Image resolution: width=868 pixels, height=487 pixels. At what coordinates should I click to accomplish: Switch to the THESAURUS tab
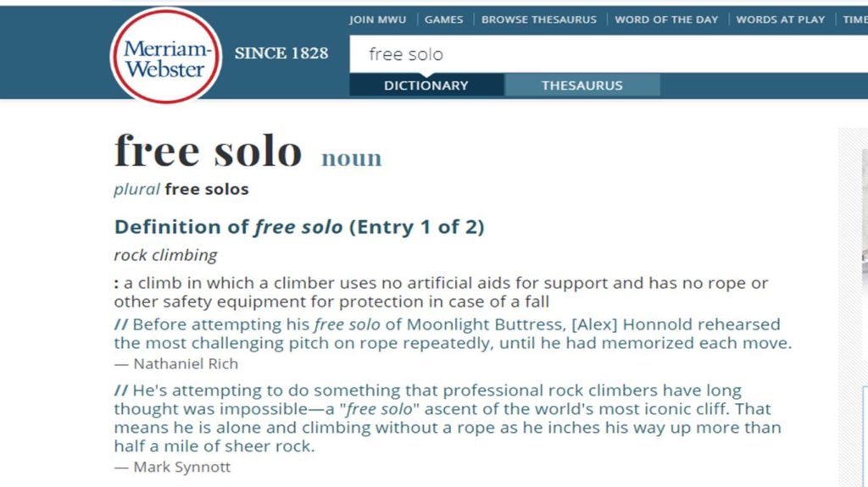[582, 86]
